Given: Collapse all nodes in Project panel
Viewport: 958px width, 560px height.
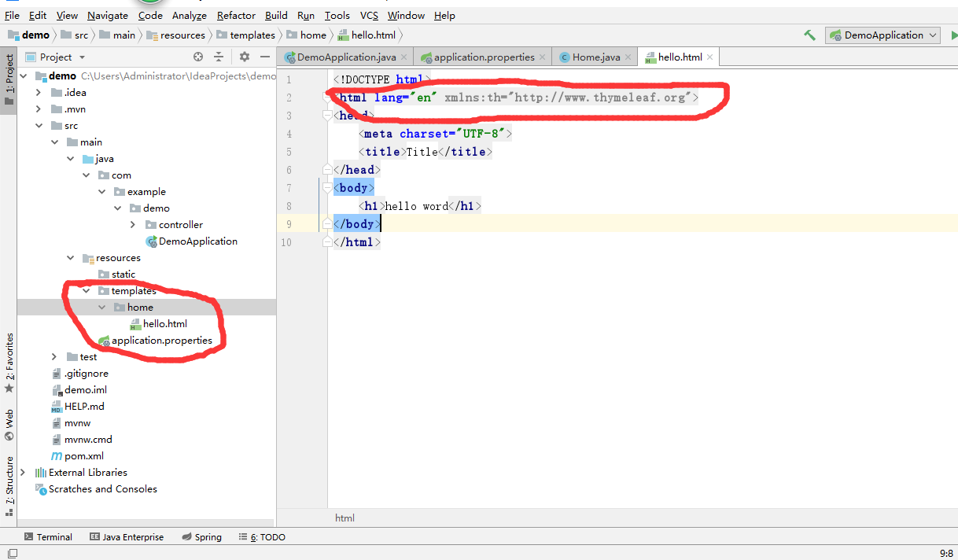Looking at the screenshot, I should pos(219,57).
